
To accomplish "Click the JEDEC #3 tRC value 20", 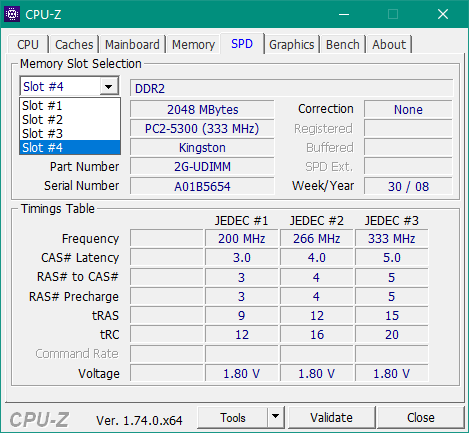I will pyautogui.click(x=392, y=334).
